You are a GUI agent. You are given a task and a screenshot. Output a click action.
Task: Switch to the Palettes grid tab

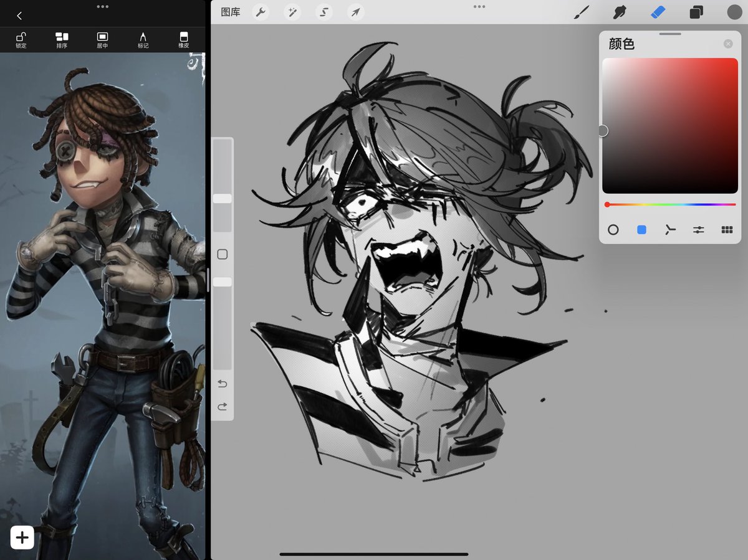727,230
